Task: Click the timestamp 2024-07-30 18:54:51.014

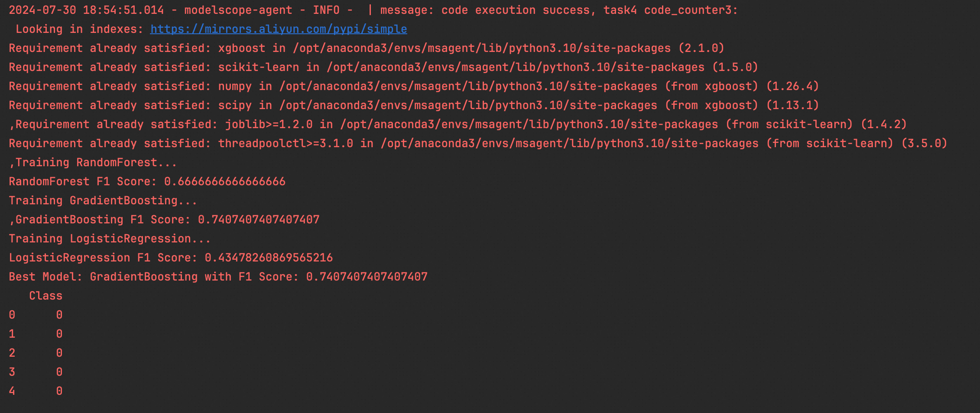Action: coord(86,10)
